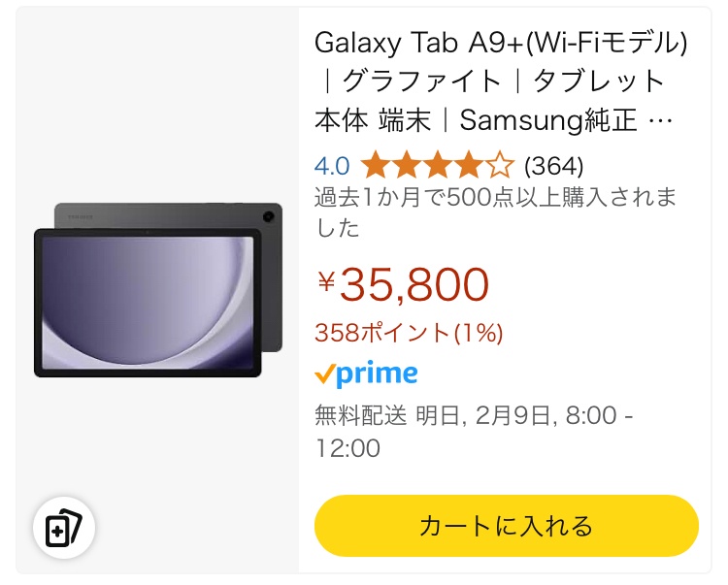
Task: Click the blue 4.0 rating score
Action: [x=332, y=166]
